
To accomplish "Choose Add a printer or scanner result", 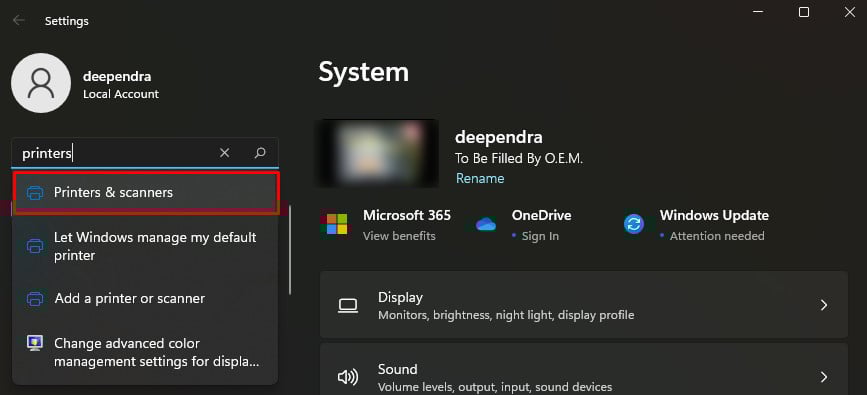I will click(145, 299).
